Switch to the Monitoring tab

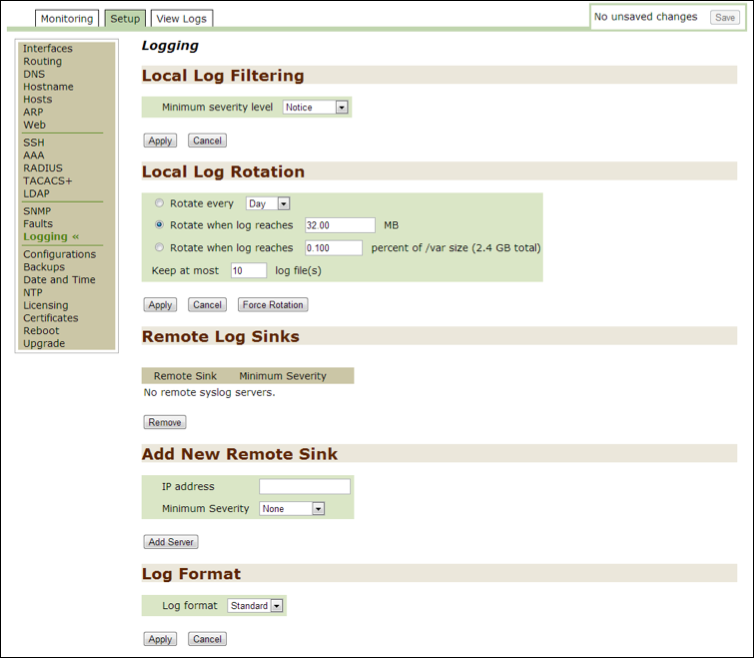[x=67, y=18]
